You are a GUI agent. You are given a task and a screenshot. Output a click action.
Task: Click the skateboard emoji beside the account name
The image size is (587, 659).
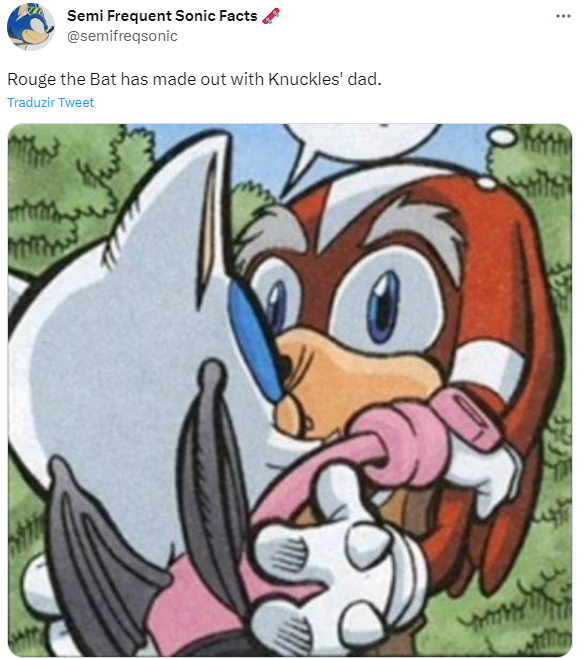point(271,16)
